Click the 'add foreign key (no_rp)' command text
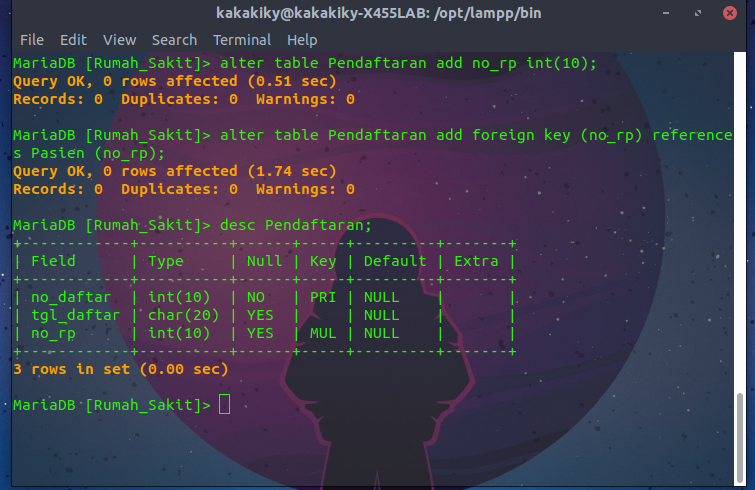The width and height of the screenshot is (755, 490). coord(539,135)
